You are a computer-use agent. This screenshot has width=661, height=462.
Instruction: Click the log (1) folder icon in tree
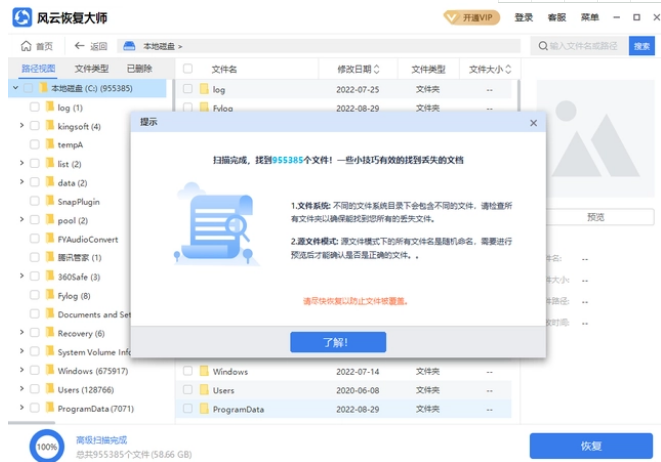click(50, 107)
